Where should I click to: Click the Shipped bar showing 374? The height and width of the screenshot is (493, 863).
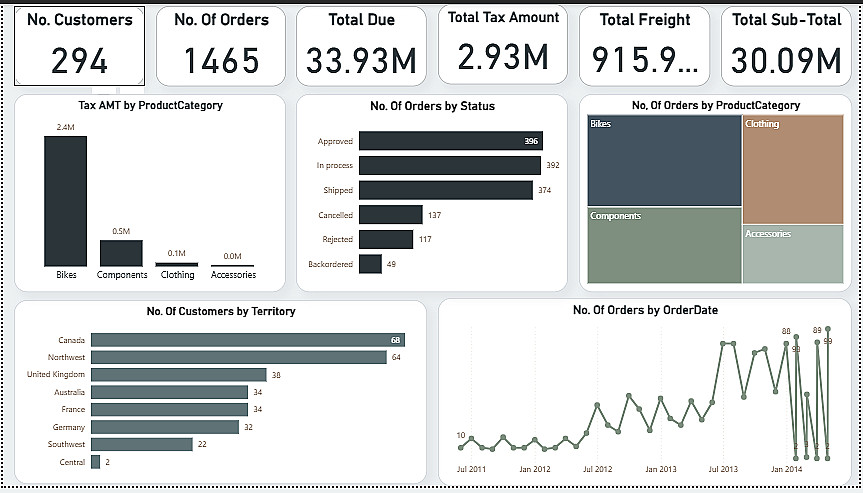[446, 190]
